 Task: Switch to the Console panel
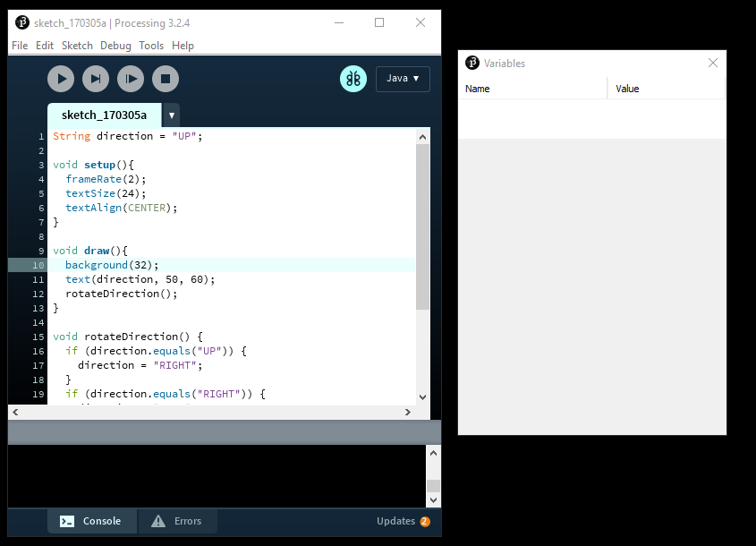click(92, 521)
